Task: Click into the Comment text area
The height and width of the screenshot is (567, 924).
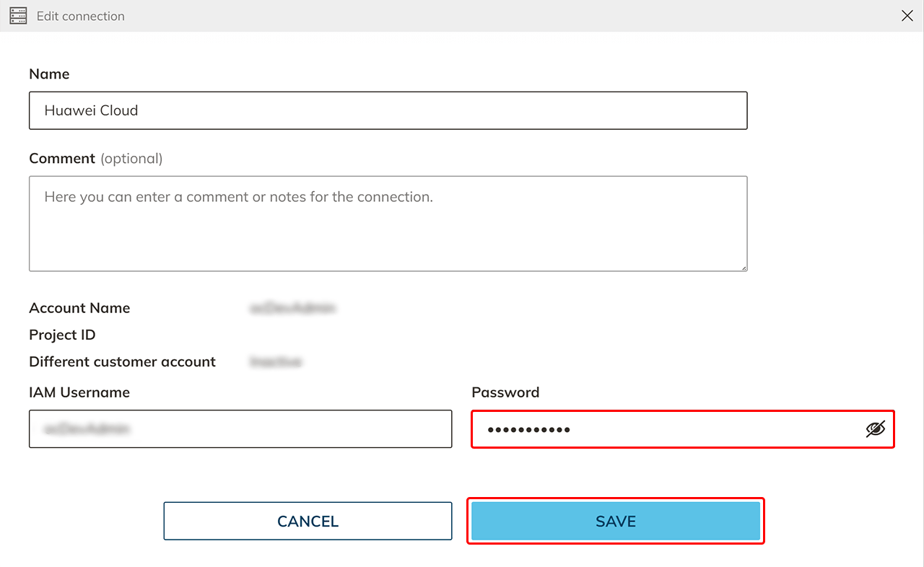Action: tap(388, 224)
